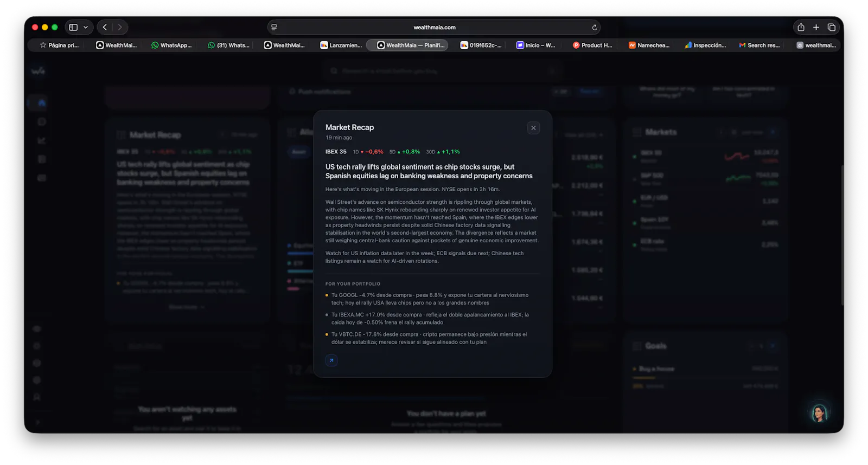Switch to the Namechea... tab
868x465 pixels.
pyautogui.click(x=649, y=46)
